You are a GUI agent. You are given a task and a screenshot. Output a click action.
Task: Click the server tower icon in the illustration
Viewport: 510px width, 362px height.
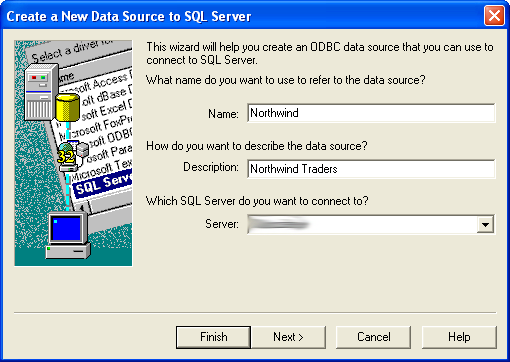[x=41, y=92]
